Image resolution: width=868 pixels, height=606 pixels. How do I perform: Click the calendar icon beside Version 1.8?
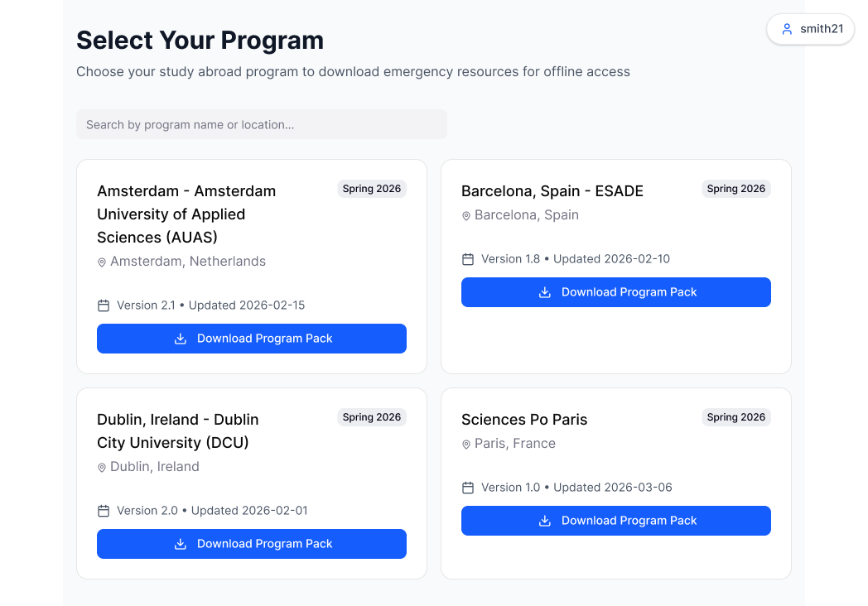(x=468, y=259)
